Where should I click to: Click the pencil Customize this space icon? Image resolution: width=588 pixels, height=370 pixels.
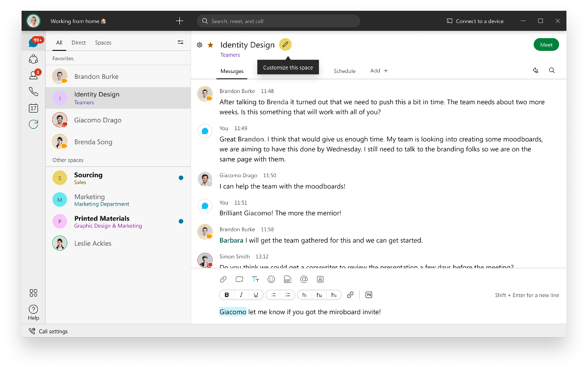coord(285,45)
